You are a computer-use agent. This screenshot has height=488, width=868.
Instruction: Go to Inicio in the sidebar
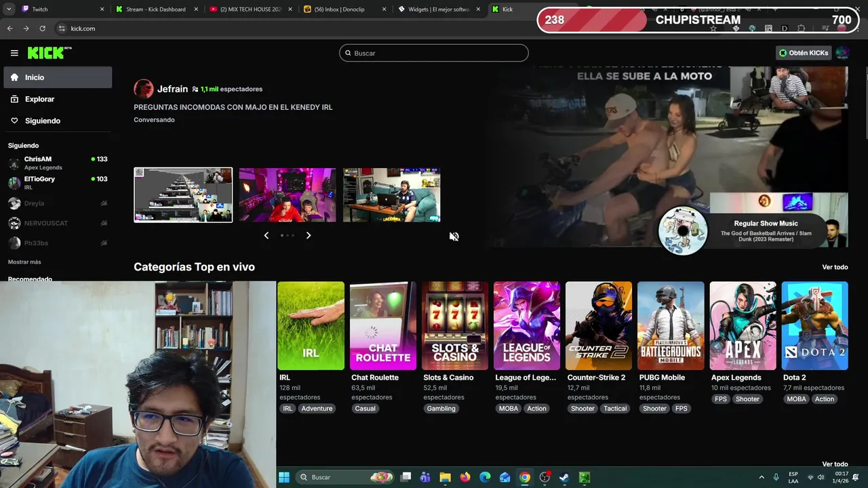click(58, 77)
